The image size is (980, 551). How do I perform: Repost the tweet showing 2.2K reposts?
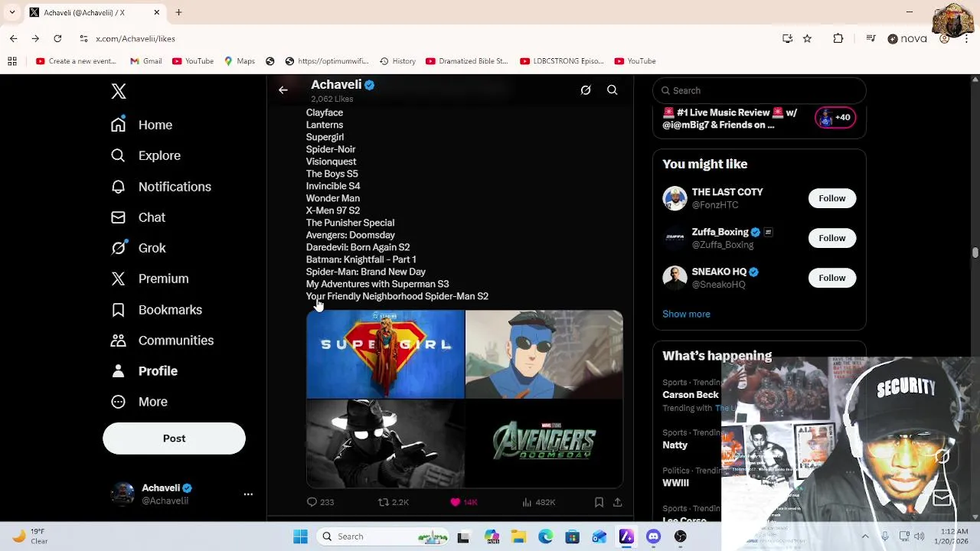point(394,502)
